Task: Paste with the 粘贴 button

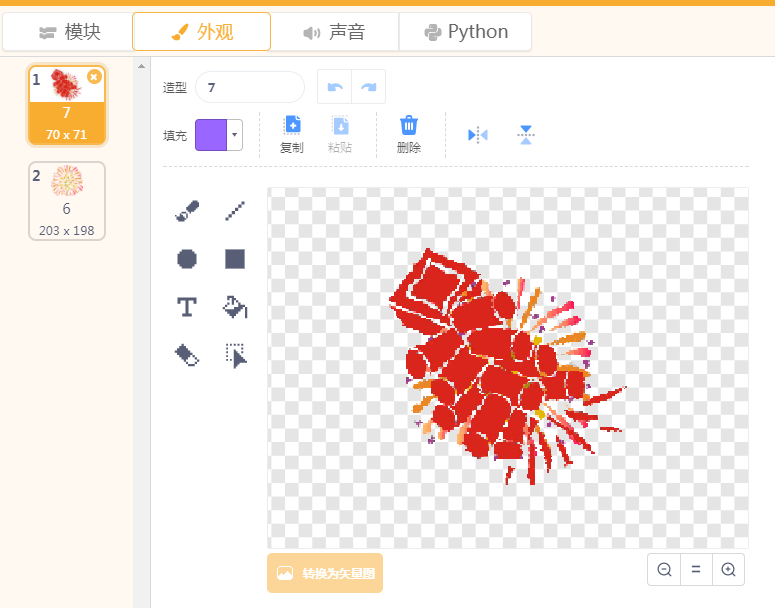Action: (340, 134)
